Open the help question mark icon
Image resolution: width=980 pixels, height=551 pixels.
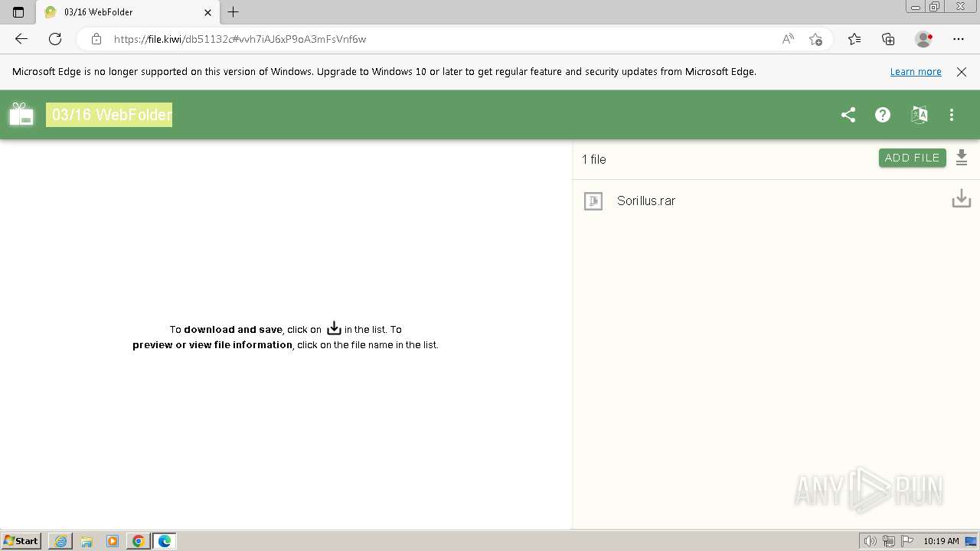tap(883, 115)
